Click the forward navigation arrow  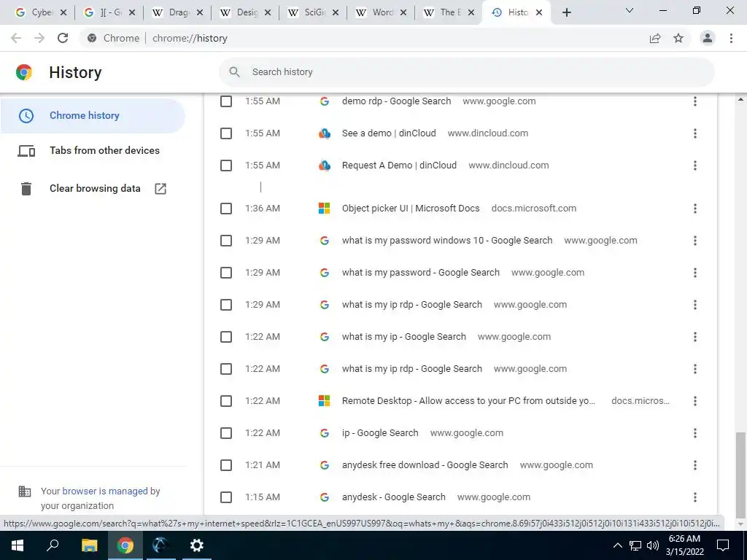[x=39, y=38]
